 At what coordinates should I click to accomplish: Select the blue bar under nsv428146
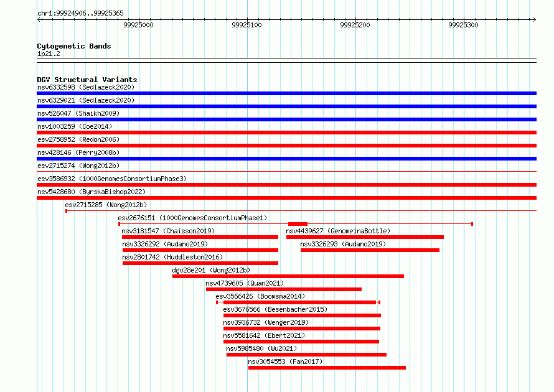tap(286, 159)
